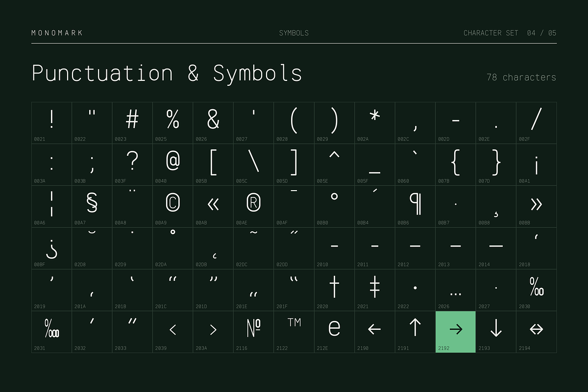Select the low double quote glyph 201E
The image size is (588, 392).
(253, 290)
